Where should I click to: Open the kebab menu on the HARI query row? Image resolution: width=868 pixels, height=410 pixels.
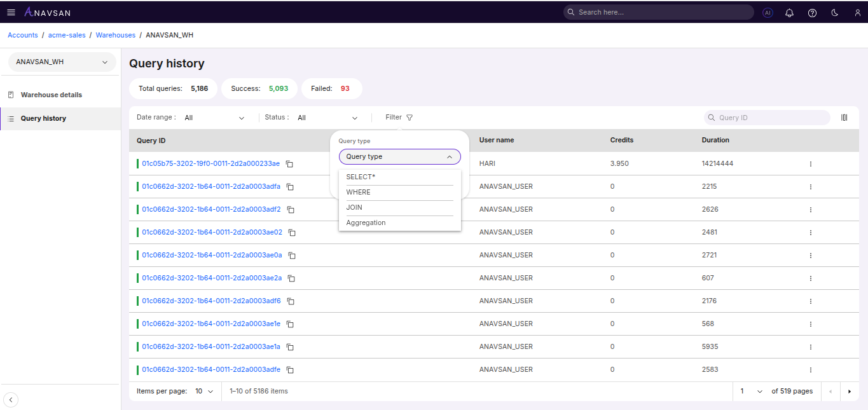[810, 163]
